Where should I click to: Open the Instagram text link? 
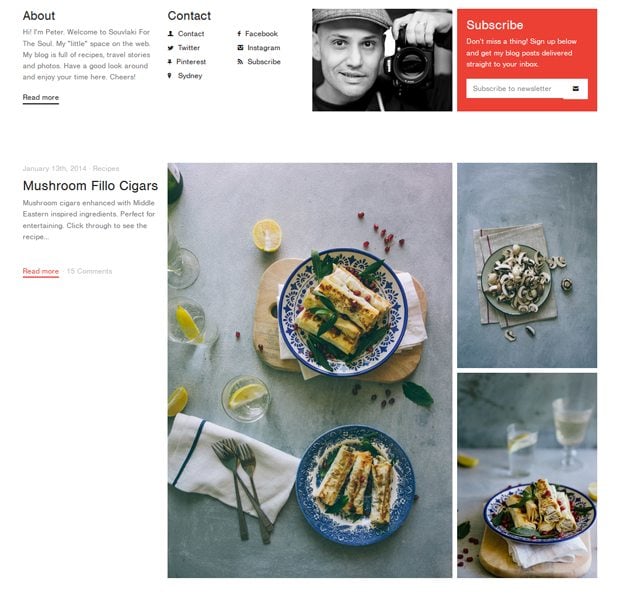(264, 48)
